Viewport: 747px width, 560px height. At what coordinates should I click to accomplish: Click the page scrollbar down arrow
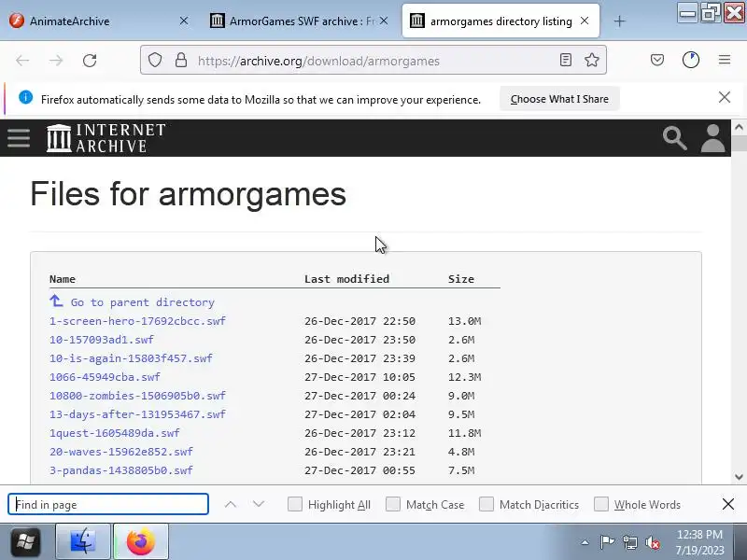(739, 477)
